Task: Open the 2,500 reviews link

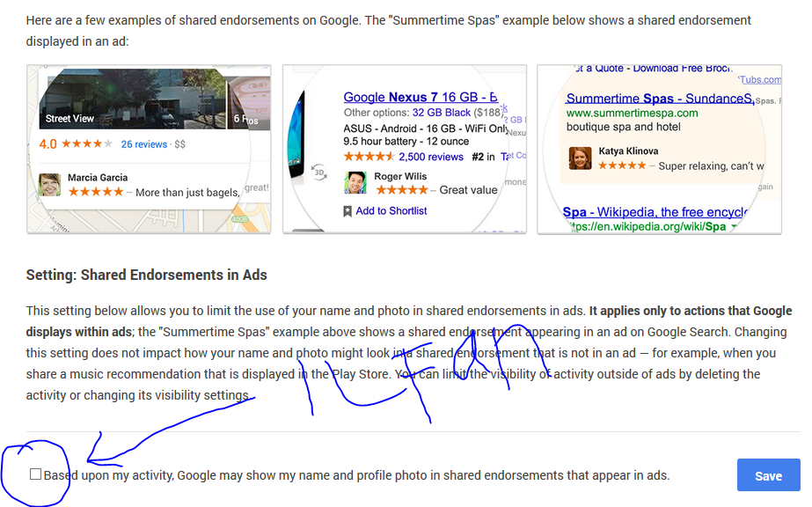Action: 431,157
